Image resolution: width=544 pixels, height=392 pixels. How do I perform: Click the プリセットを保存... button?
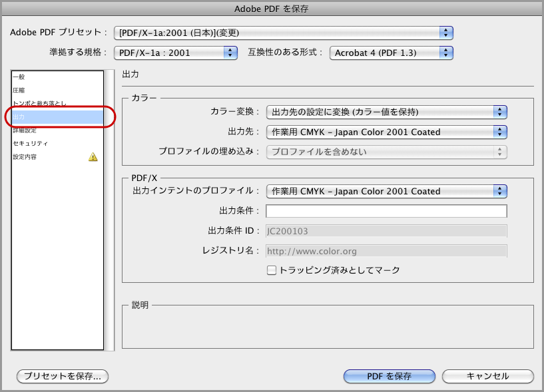63,377
